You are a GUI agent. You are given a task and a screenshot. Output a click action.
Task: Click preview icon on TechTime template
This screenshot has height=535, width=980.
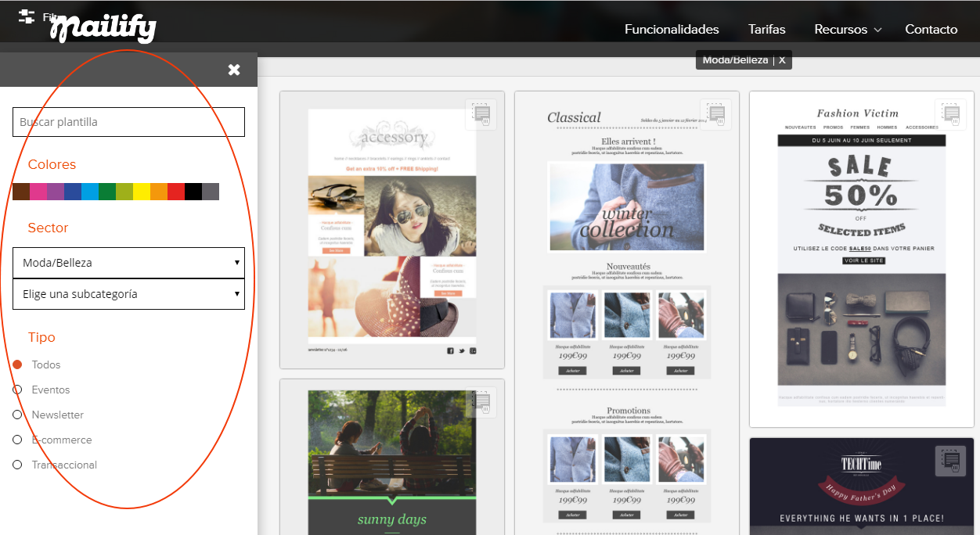pos(950,461)
